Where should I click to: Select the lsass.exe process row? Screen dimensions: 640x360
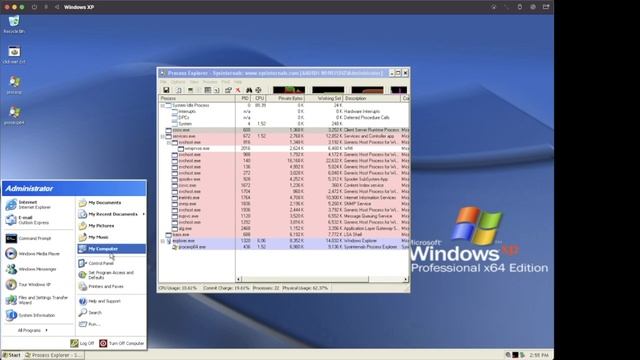[284, 235]
